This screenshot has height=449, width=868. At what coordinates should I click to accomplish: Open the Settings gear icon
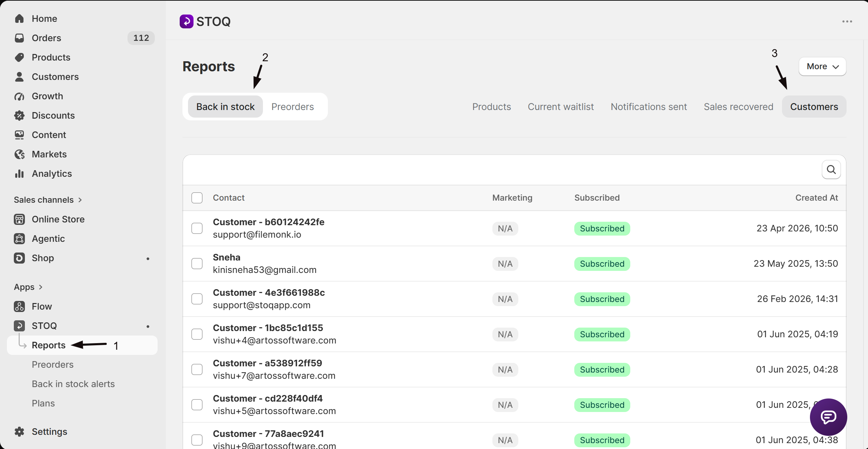click(19, 432)
